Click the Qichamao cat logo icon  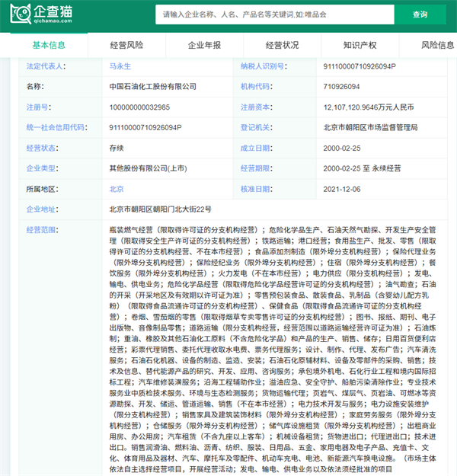click(x=21, y=14)
